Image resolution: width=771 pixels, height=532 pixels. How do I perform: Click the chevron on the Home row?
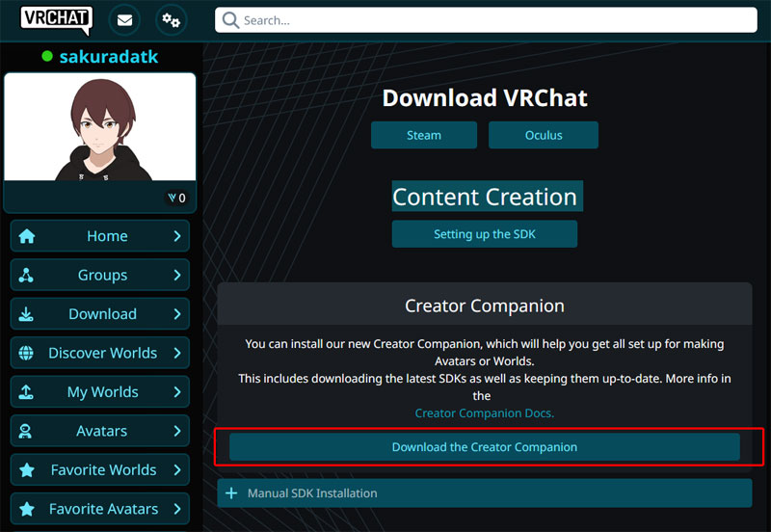(177, 236)
